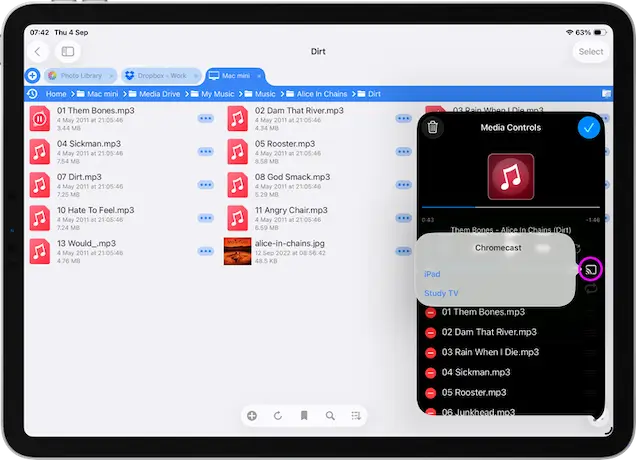Select Study TV as Chromecast device
The height and width of the screenshot is (460, 636).
(441, 293)
